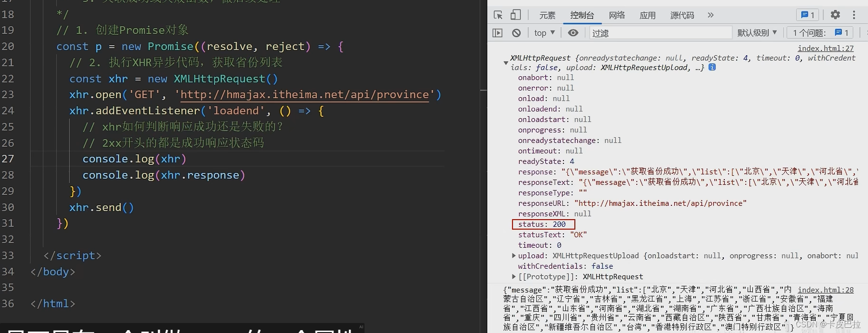Switch to the 源代码 tab
The height and width of the screenshot is (333, 868).
682,15
